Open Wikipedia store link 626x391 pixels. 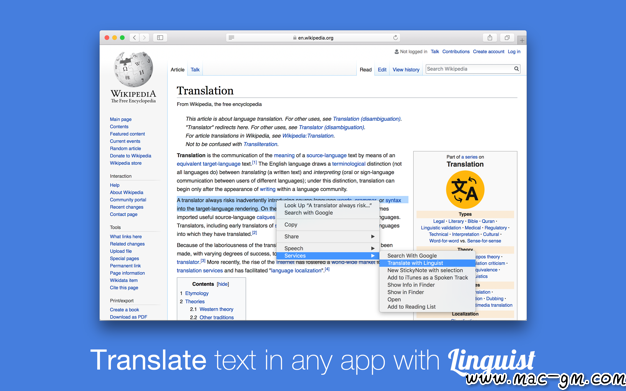pyautogui.click(x=126, y=163)
